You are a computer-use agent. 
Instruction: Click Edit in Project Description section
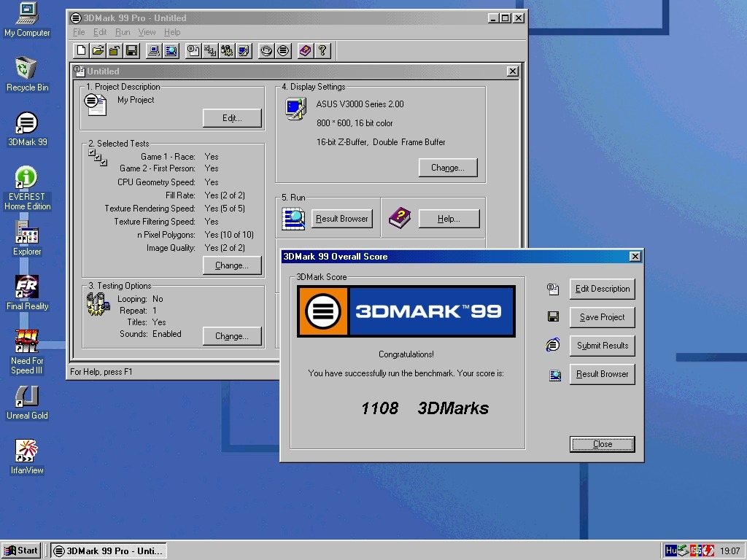point(232,118)
